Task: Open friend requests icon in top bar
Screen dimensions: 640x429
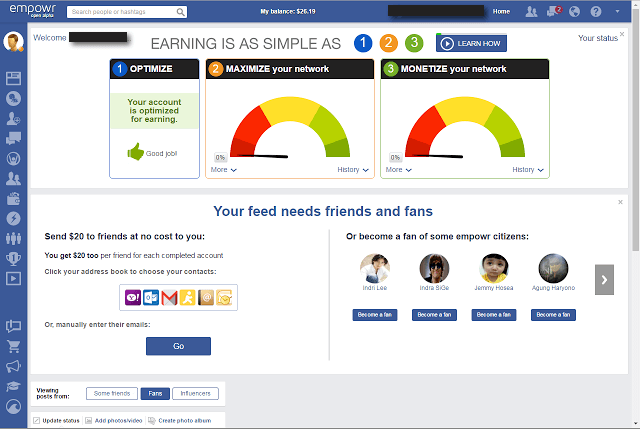Action: [531, 11]
